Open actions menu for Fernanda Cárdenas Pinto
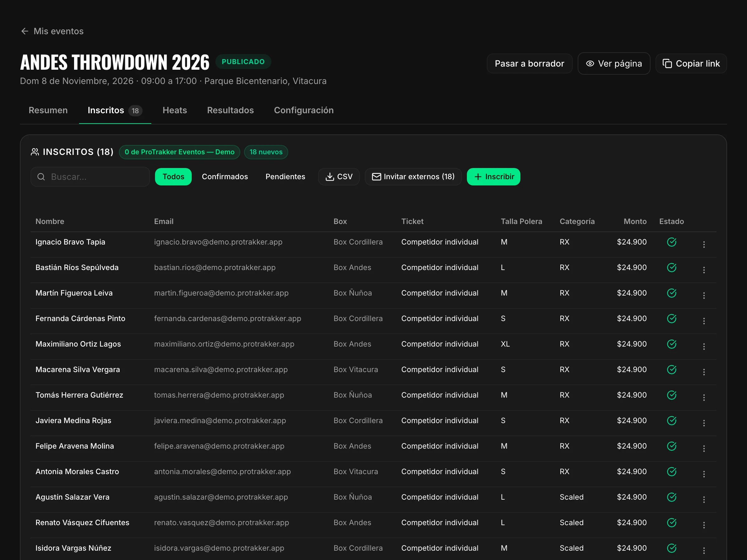 tap(704, 321)
